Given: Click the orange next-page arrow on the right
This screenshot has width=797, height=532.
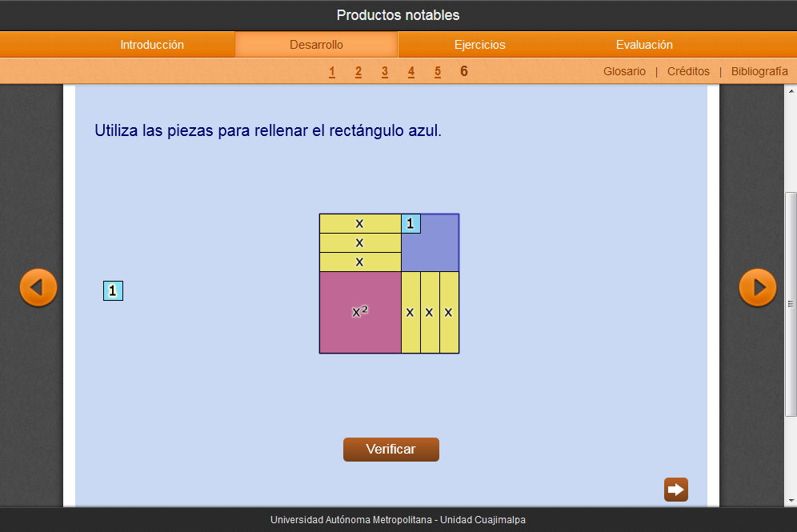Looking at the screenshot, I should click(x=758, y=287).
